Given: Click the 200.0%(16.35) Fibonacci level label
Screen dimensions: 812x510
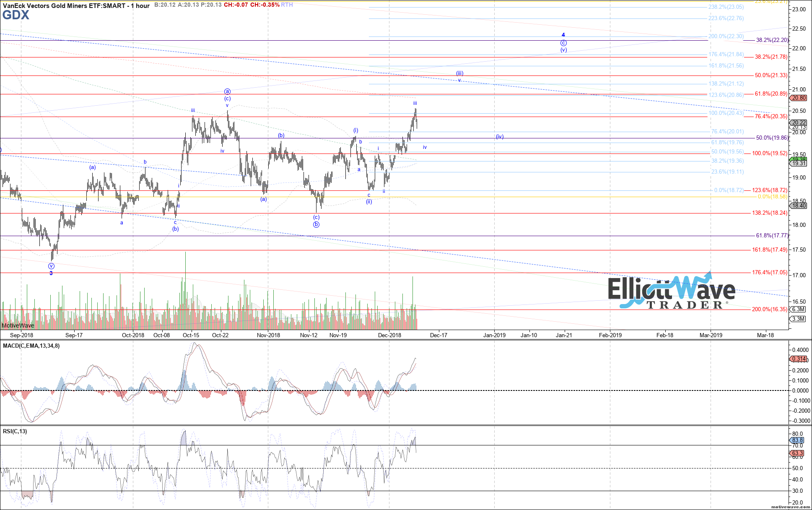Looking at the screenshot, I should (770, 310).
